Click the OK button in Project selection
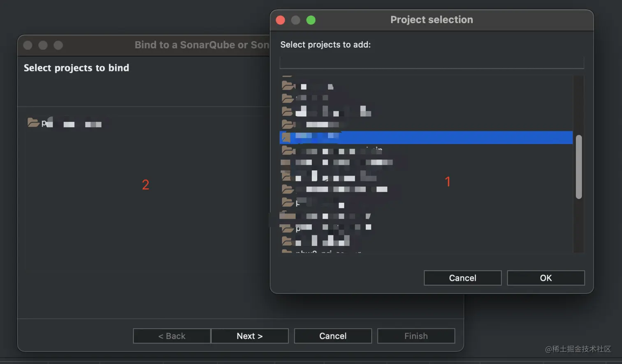Image resolution: width=622 pixels, height=364 pixels. [x=545, y=278]
